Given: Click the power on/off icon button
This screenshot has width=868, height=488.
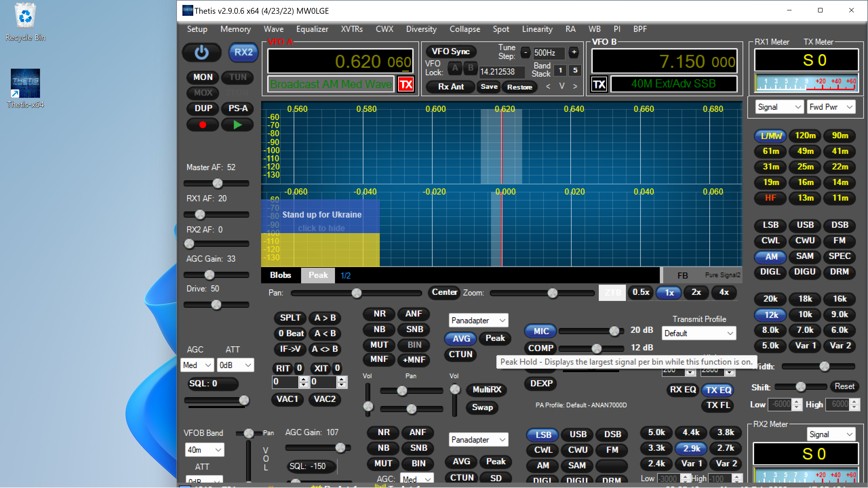Looking at the screenshot, I should [x=201, y=53].
